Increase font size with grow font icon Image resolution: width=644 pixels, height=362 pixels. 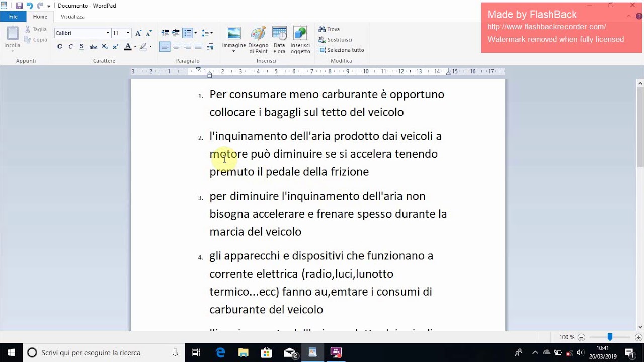(138, 33)
